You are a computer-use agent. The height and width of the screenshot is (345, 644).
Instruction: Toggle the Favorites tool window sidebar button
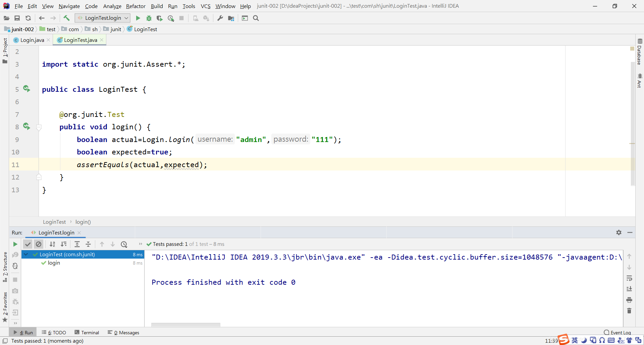point(5,307)
